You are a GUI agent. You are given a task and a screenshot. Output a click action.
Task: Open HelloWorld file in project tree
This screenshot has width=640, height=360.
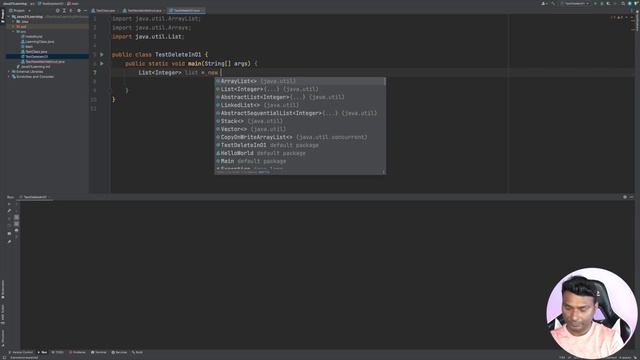click(32, 37)
